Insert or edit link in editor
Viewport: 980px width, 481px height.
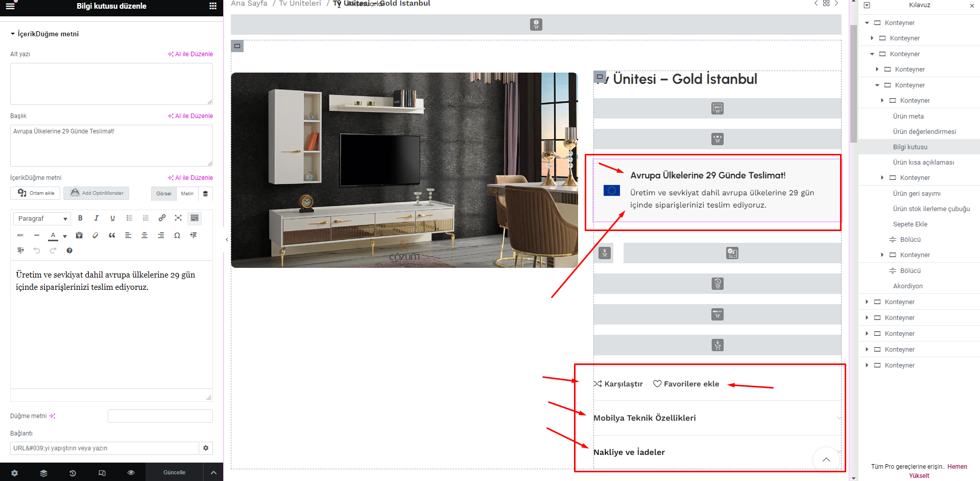tap(162, 218)
